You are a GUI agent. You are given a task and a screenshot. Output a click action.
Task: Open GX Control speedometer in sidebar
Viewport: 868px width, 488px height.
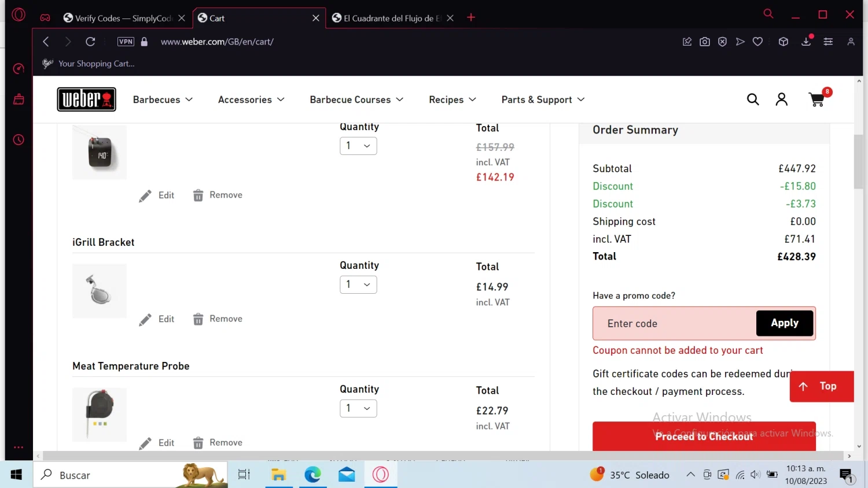tap(19, 69)
